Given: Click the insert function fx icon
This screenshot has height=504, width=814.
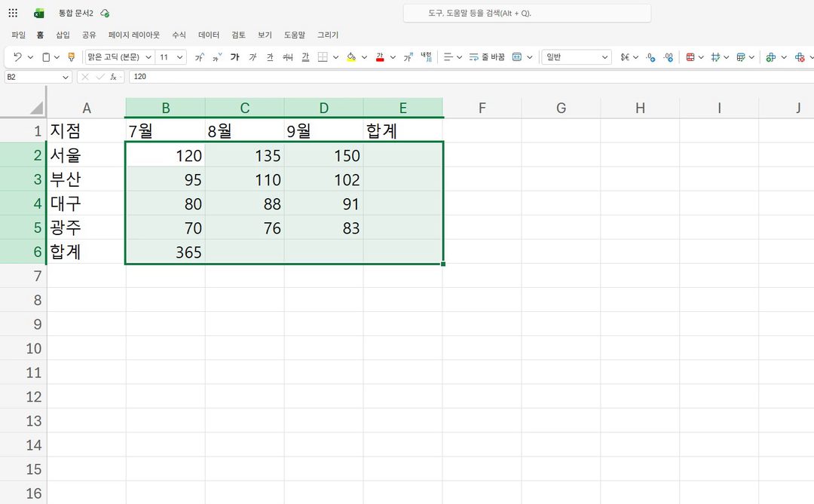Looking at the screenshot, I should (114, 77).
